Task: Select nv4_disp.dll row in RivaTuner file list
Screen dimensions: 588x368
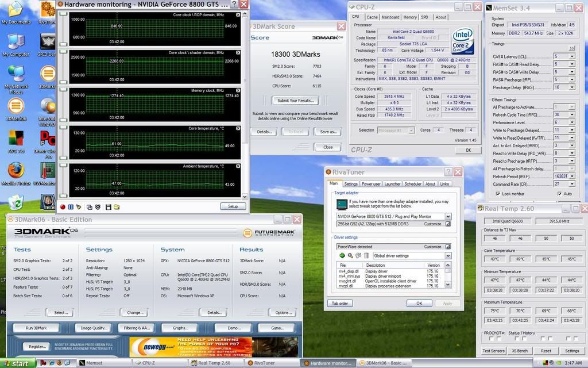Action: [x=390, y=271]
